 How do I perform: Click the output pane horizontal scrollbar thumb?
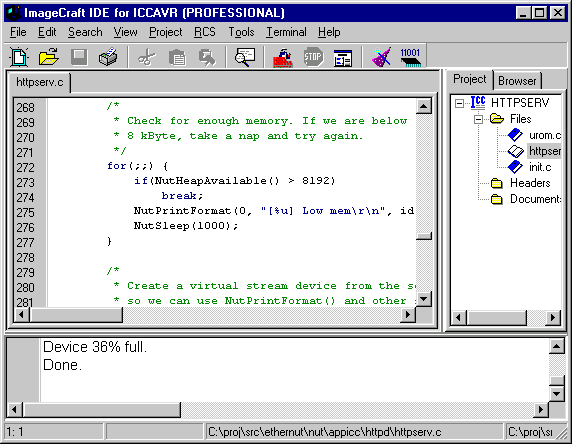[x=102, y=410]
